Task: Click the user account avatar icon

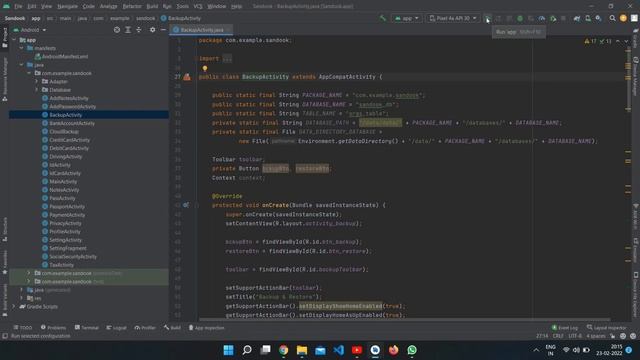Action: (x=623, y=18)
